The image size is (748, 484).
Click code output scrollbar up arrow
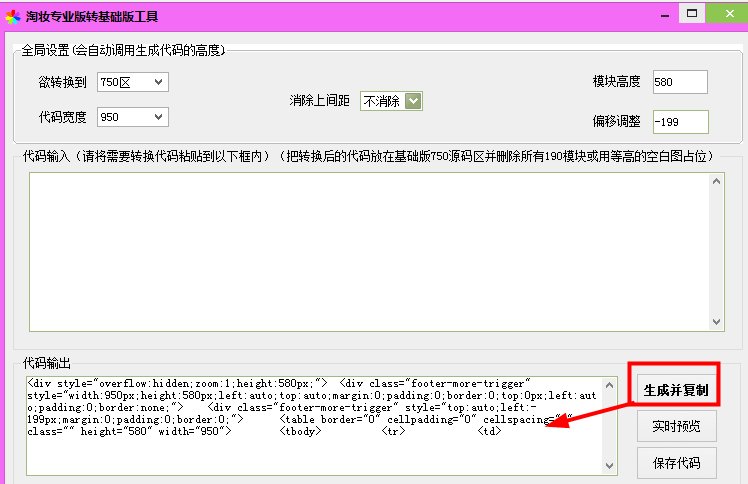click(609, 385)
